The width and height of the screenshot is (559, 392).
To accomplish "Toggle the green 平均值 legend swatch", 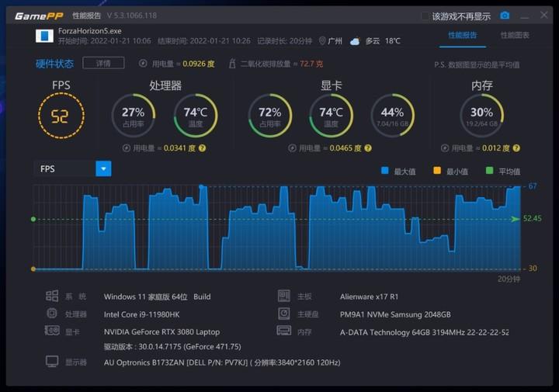I will click(489, 171).
